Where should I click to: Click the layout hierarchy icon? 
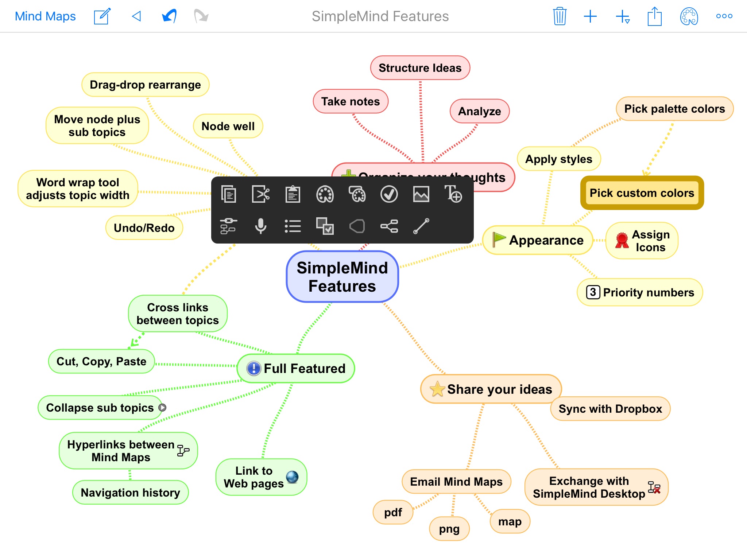(x=229, y=226)
